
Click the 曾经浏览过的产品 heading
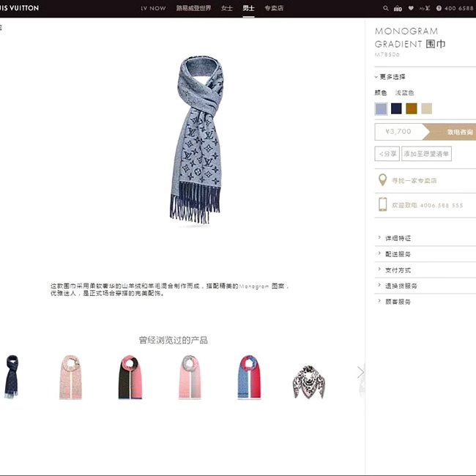point(174,340)
